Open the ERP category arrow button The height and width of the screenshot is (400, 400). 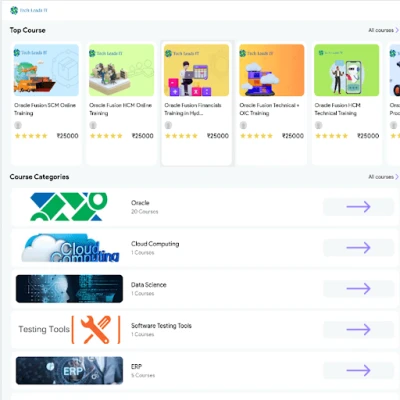pyautogui.click(x=358, y=370)
